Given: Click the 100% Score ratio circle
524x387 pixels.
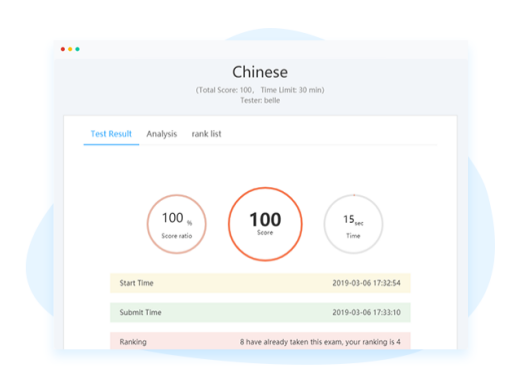Looking at the screenshot, I should (176, 224).
